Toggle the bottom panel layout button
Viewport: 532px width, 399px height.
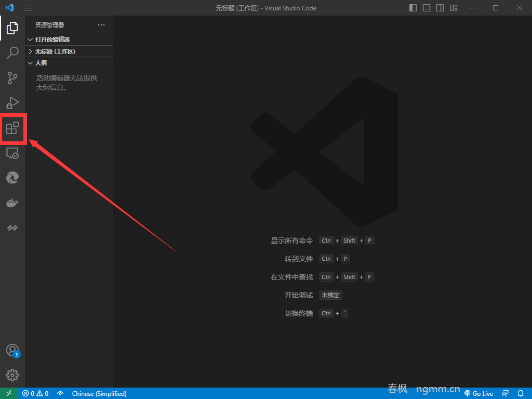coord(427,8)
